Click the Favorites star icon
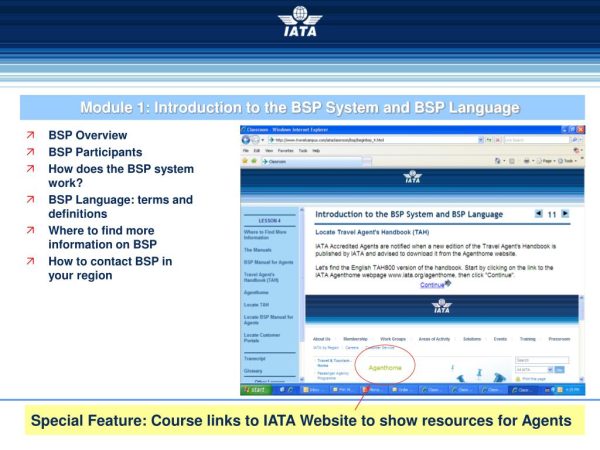This screenshot has width=600, height=450. pyautogui.click(x=246, y=160)
